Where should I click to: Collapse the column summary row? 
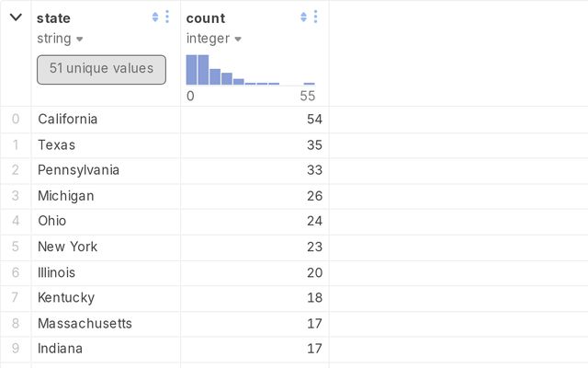pyautogui.click(x=16, y=17)
